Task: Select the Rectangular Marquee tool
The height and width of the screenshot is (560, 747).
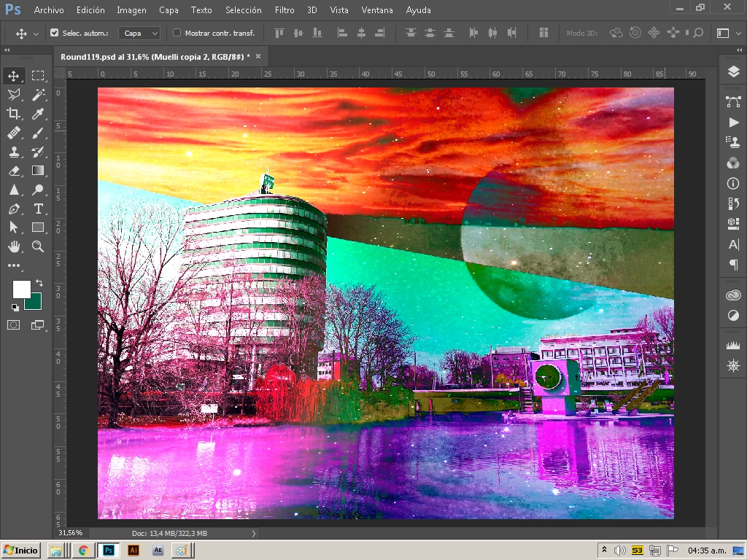Action: 38,76
